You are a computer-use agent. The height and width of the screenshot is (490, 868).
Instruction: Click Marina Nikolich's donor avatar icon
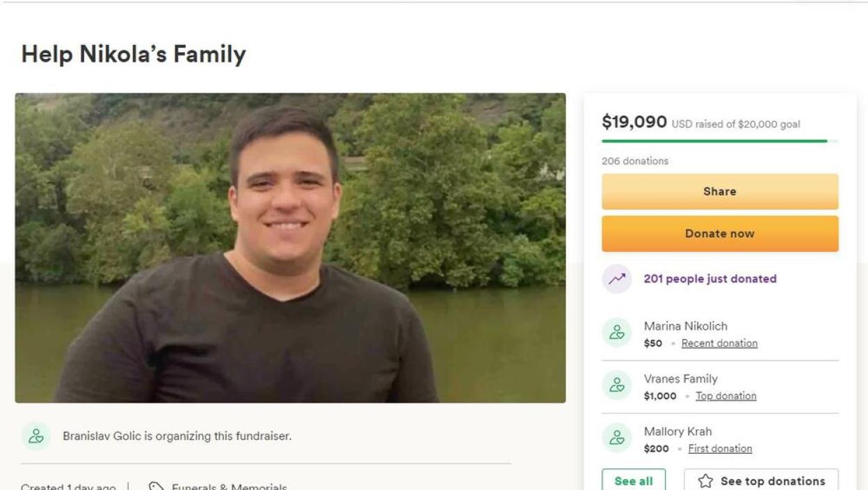click(617, 333)
